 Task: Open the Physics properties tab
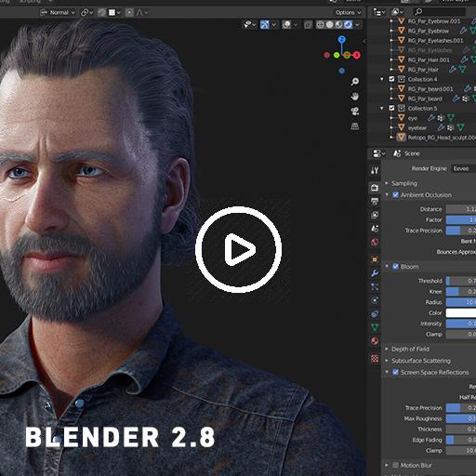(375, 300)
